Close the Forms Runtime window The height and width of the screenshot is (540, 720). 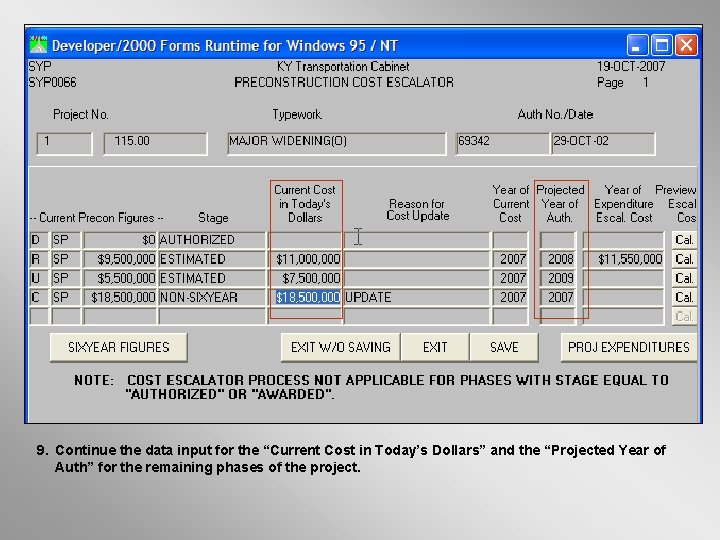(x=686, y=45)
